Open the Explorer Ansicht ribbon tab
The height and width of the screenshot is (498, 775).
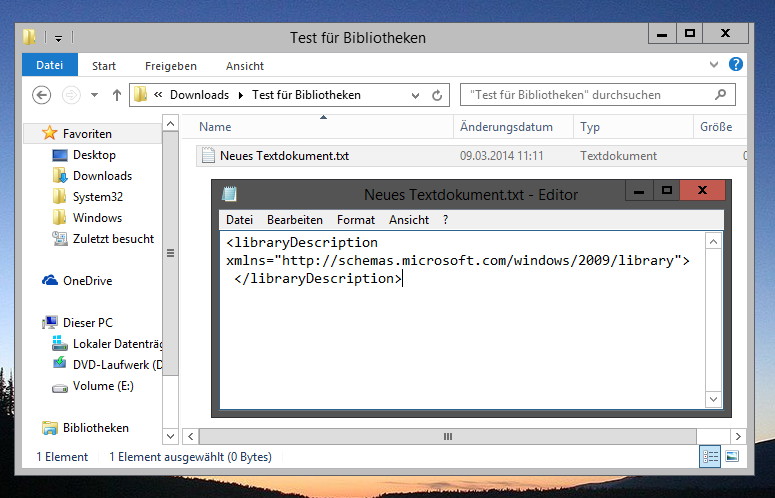pyautogui.click(x=245, y=66)
